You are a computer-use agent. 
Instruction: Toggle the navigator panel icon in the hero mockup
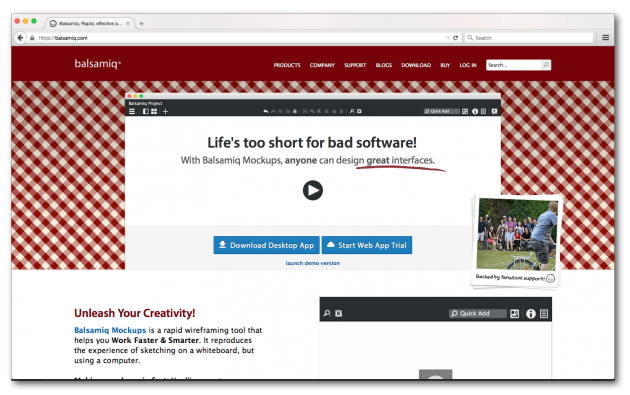146,111
